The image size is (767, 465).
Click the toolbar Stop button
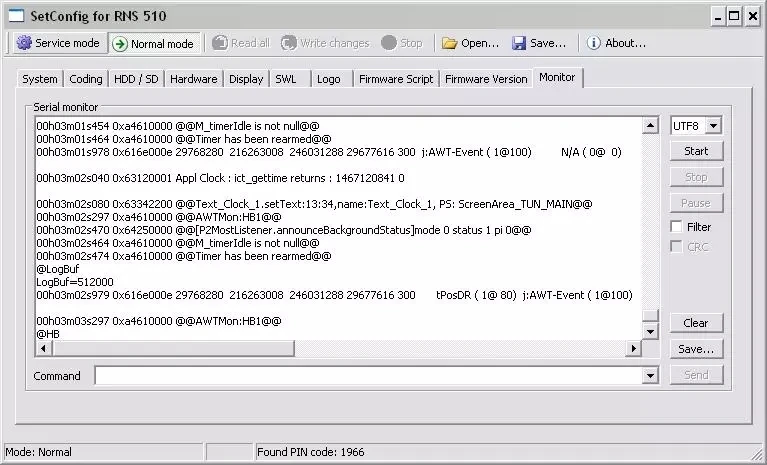point(401,43)
